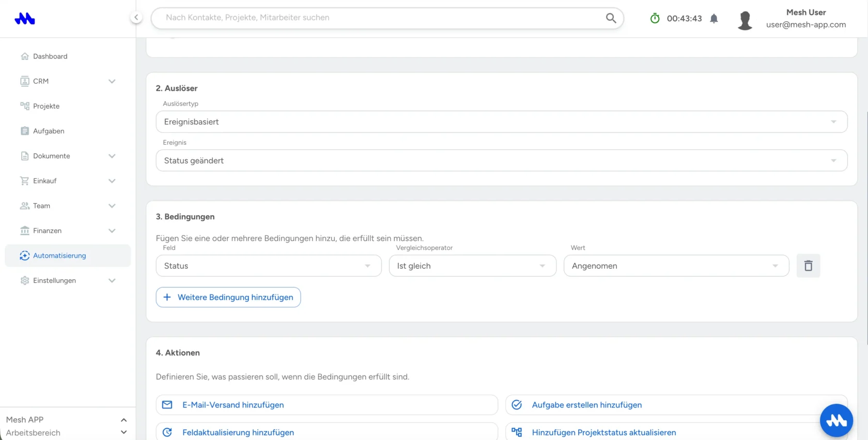868x440 pixels.
Task: Click the Projekte hierarchy icon in sidebar
Action: [x=25, y=106]
